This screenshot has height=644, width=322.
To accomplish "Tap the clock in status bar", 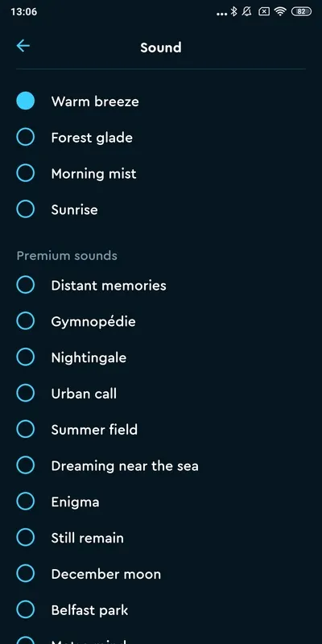I will tap(24, 11).
